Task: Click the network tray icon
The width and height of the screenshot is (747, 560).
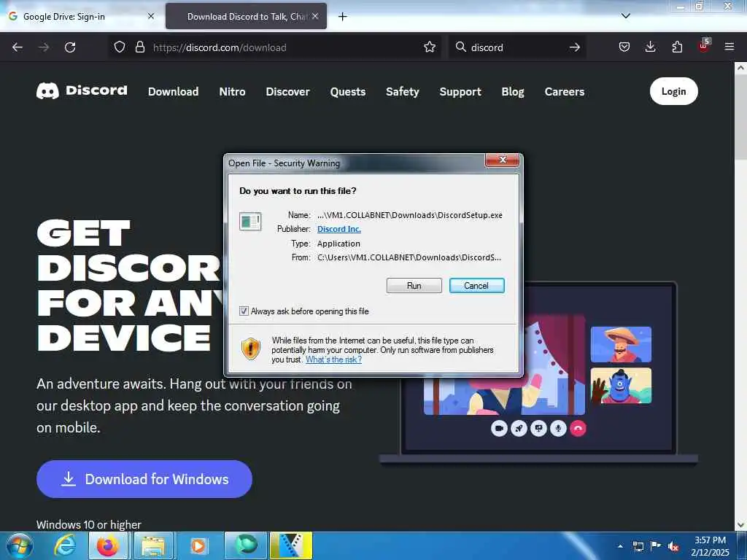Action: coord(638,546)
